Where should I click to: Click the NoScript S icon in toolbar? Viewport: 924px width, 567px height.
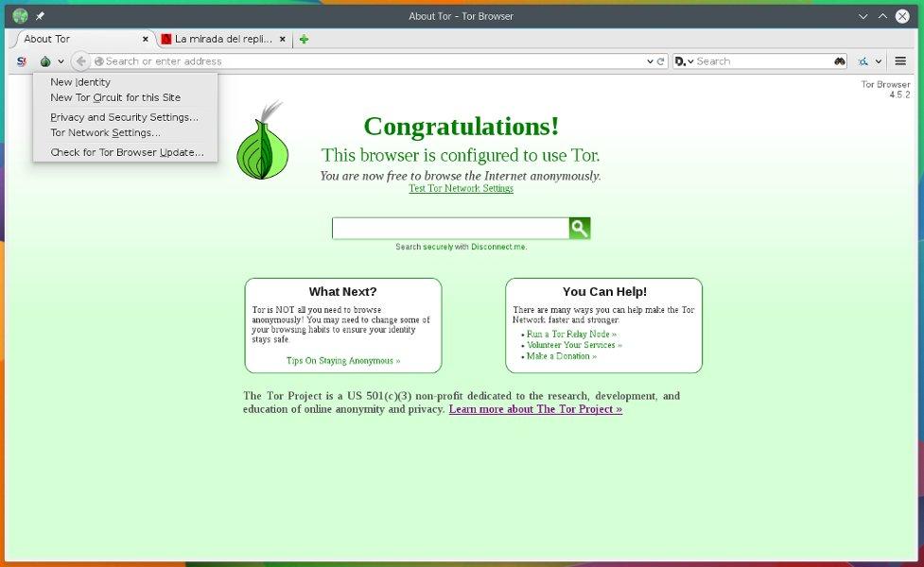click(x=22, y=61)
